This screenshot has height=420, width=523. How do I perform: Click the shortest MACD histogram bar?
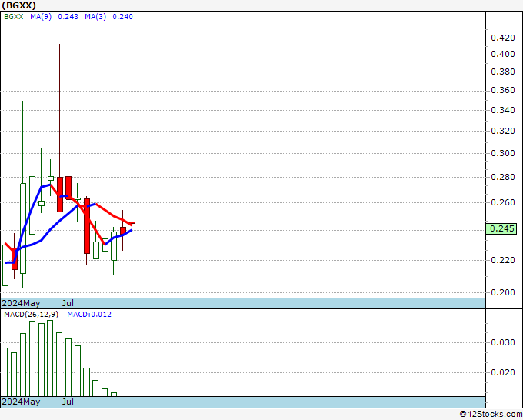[114, 395]
